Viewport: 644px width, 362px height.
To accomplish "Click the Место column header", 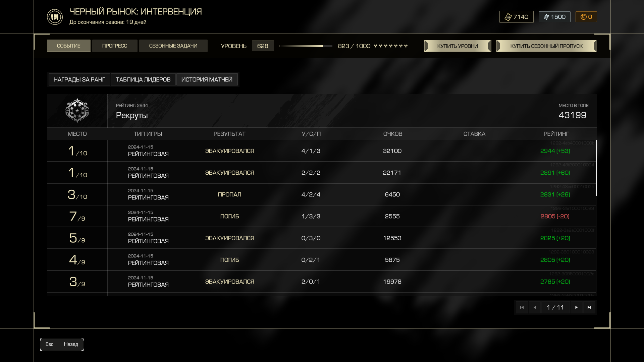I will click(77, 134).
